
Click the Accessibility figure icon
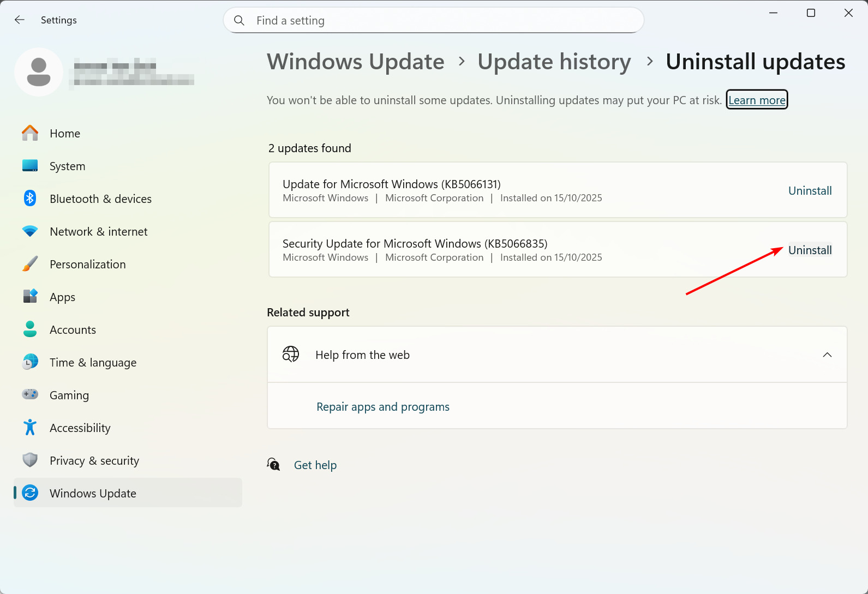(30, 428)
